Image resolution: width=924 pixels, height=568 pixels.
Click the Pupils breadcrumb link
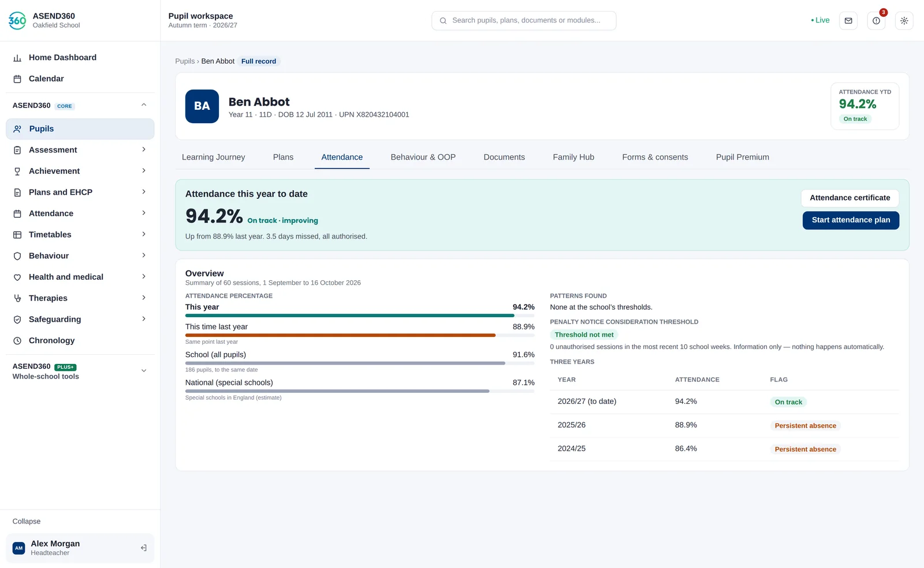185,61
